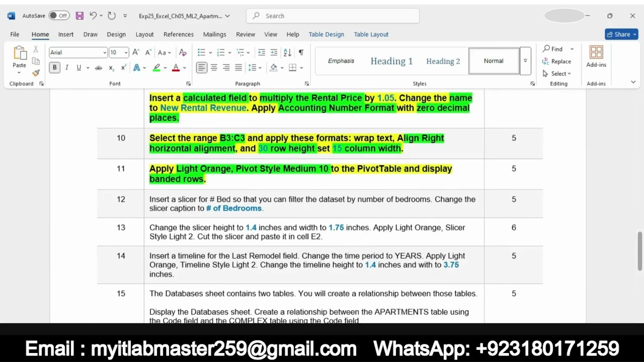Apply the Heading 1 style

point(391,61)
